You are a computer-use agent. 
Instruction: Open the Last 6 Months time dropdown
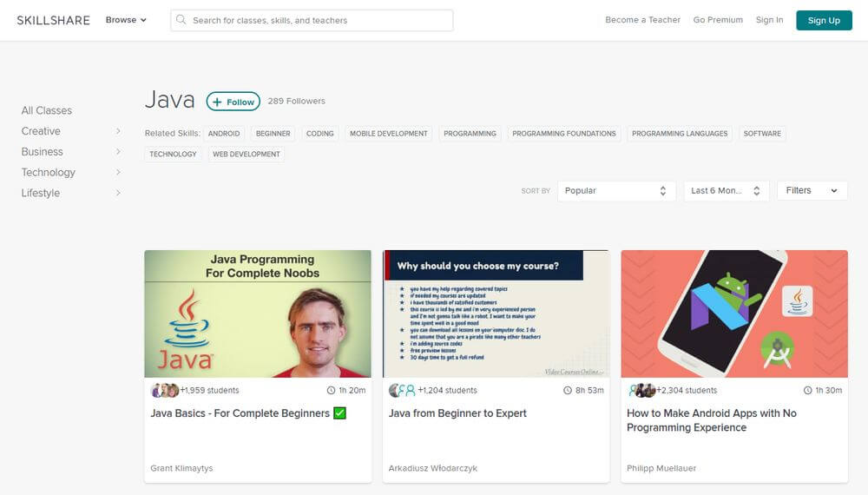point(726,190)
